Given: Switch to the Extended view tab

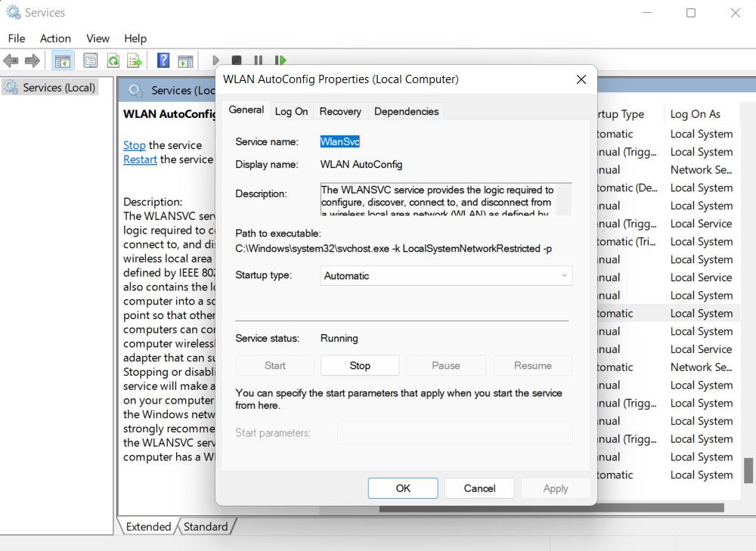Looking at the screenshot, I should [x=148, y=526].
